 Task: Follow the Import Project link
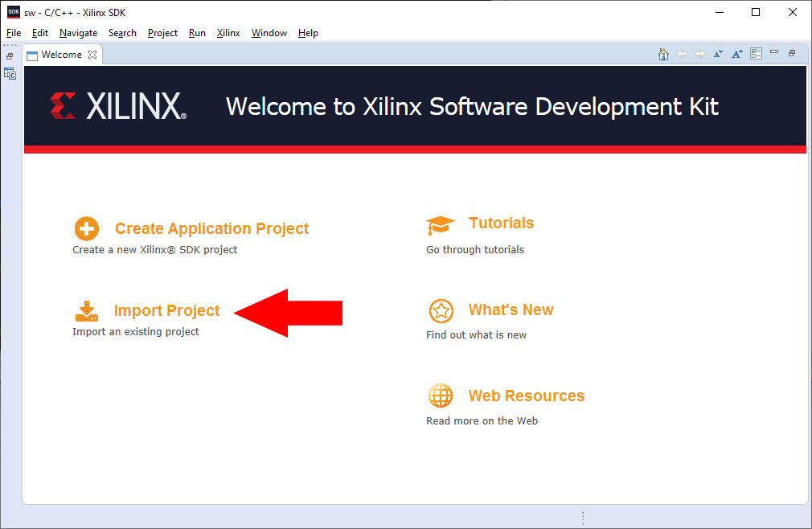166,310
